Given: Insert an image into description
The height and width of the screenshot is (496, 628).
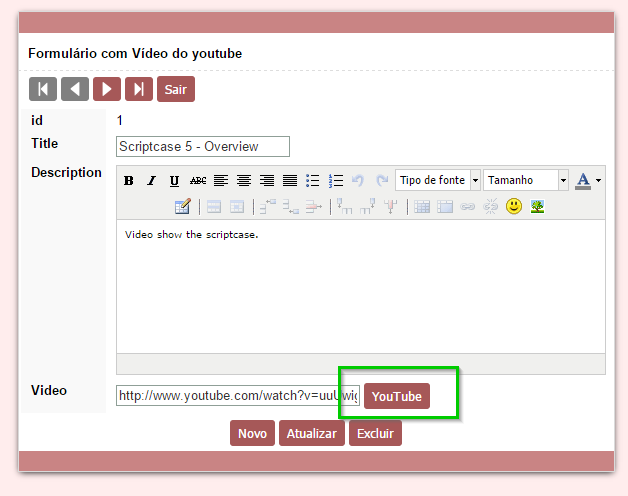Looking at the screenshot, I should (x=538, y=207).
